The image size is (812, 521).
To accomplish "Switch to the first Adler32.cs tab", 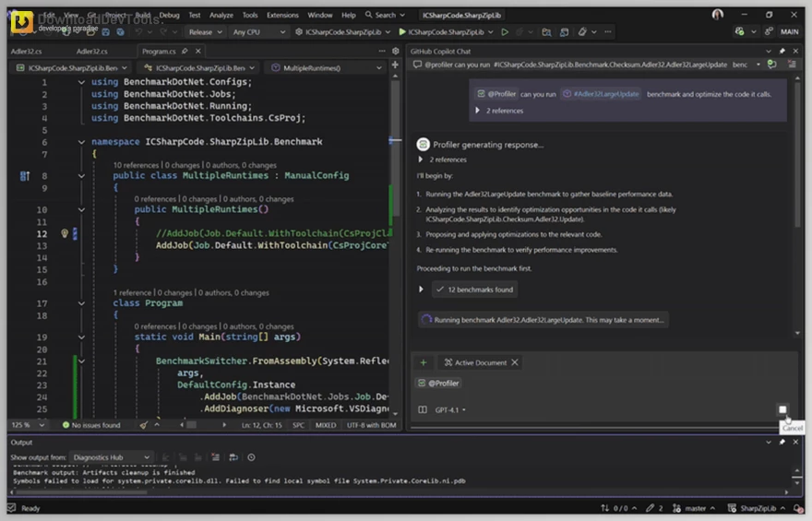I will click(27, 52).
